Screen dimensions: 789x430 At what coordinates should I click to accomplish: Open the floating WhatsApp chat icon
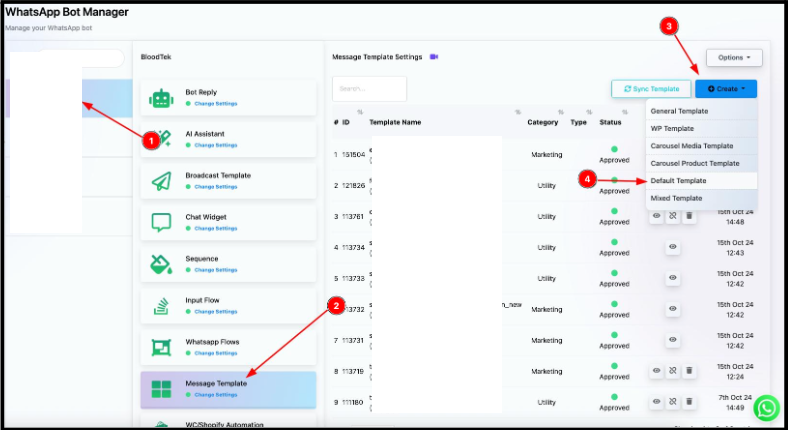766,407
